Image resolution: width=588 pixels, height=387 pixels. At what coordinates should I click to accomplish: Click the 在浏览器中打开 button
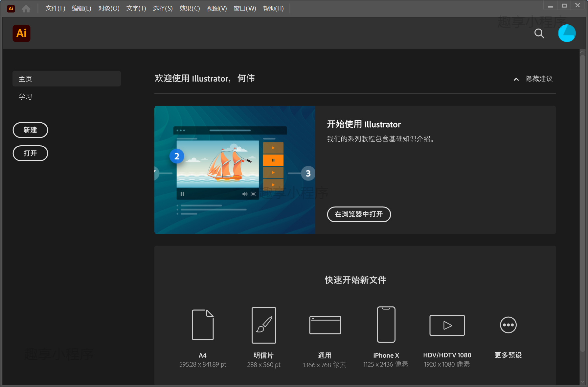click(x=359, y=214)
